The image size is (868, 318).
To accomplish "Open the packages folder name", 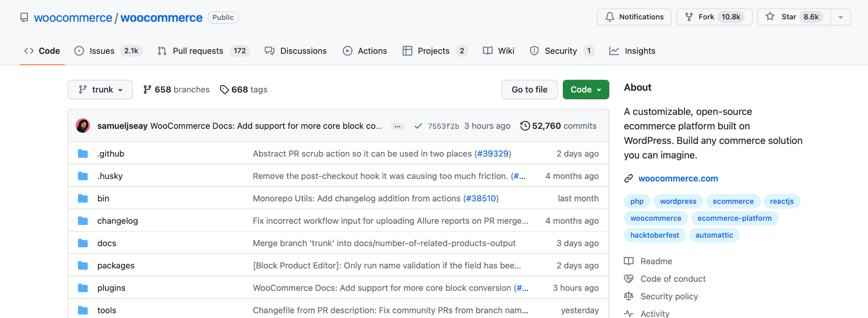I will coord(116,265).
